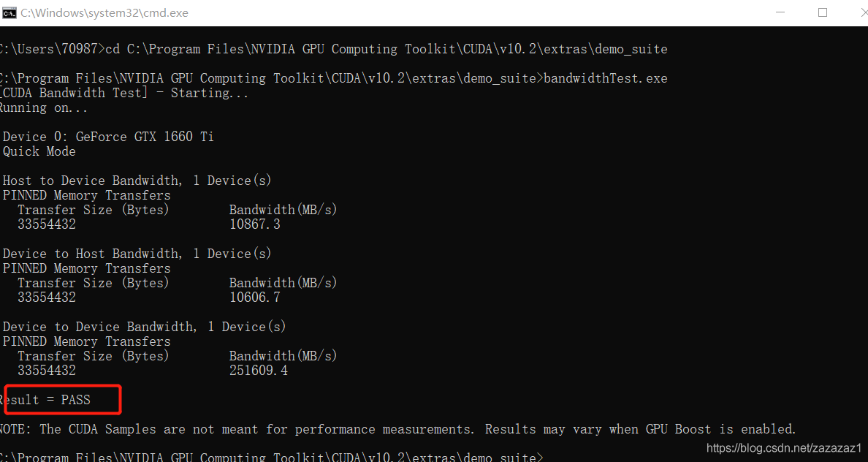Click the 10867.3 bandwidth value
This screenshot has width=868, height=462.
coord(254,224)
